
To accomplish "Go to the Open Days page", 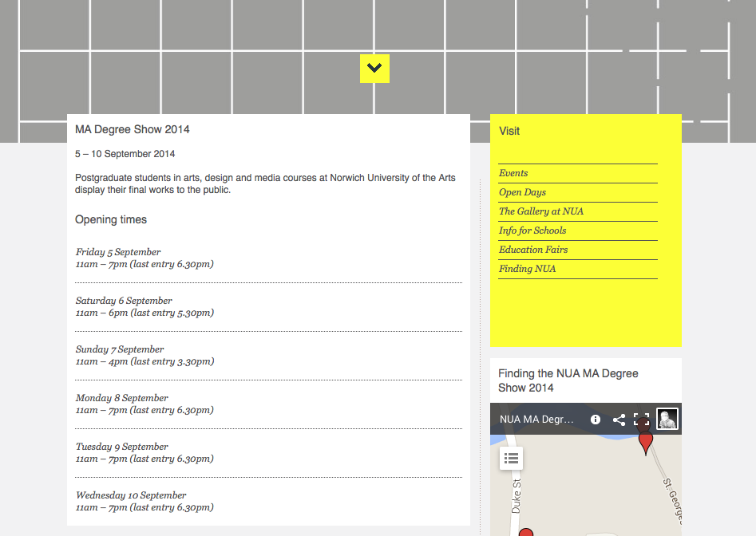I will pyautogui.click(x=522, y=192).
